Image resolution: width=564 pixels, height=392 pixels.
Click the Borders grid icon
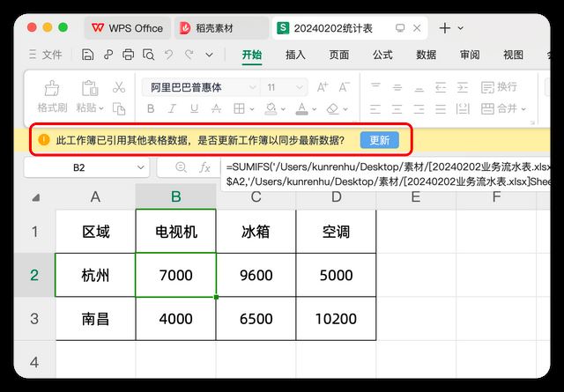coord(239,108)
